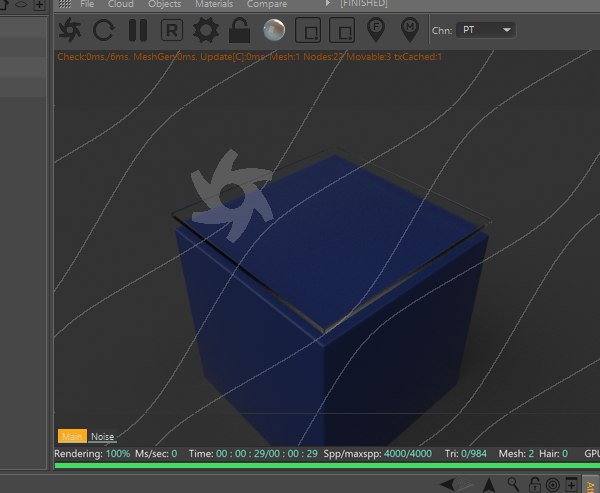Click the left-pointing arrow icon in bottom bar

click(x=448, y=484)
